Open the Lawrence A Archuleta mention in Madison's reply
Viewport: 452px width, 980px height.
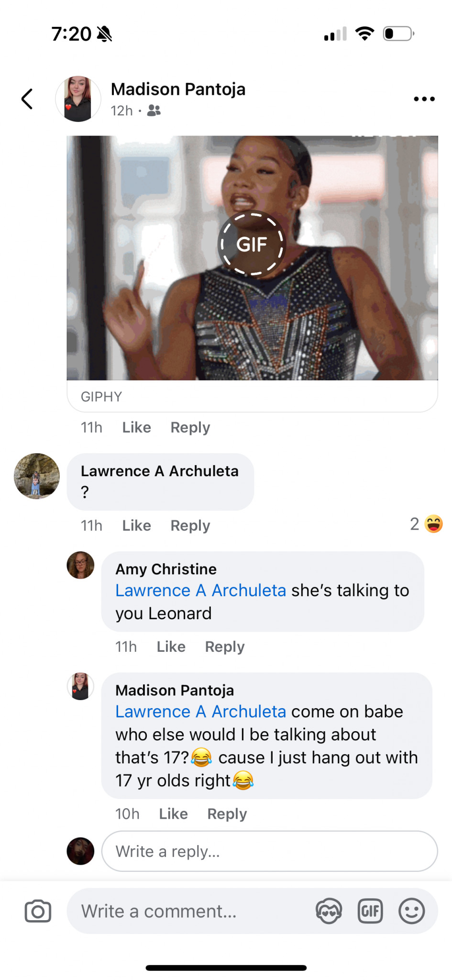[x=200, y=712]
